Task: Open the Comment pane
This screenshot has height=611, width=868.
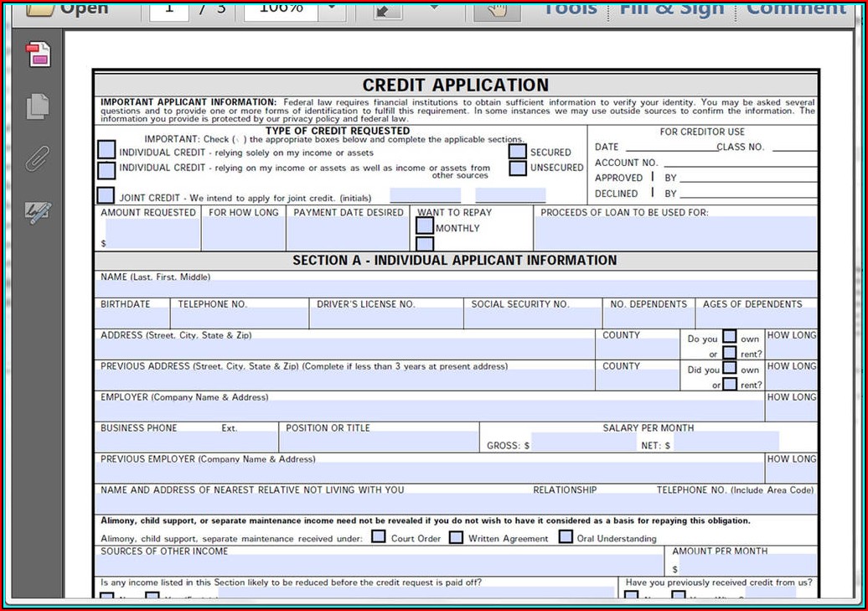Action: tap(796, 8)
